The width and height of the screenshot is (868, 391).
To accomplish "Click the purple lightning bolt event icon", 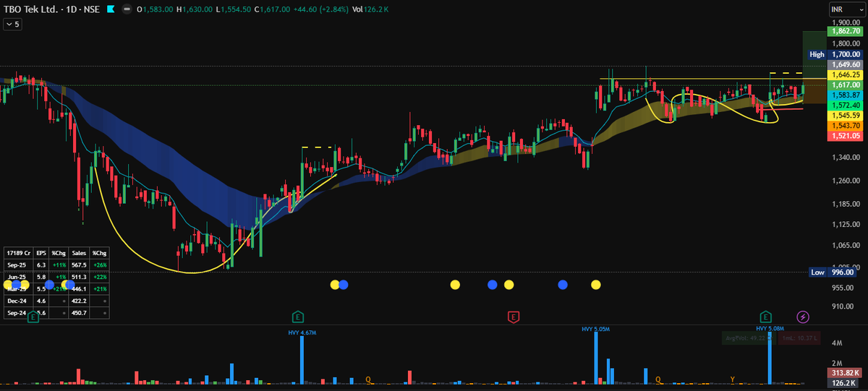I will (803, 317).
